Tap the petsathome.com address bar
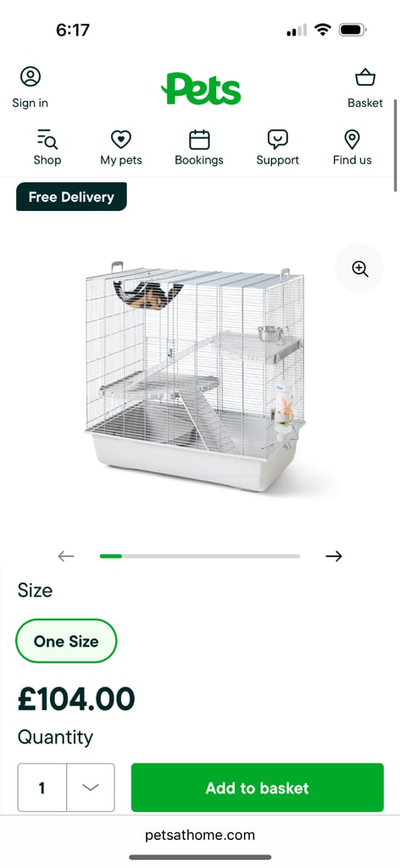 click(200, 835)
